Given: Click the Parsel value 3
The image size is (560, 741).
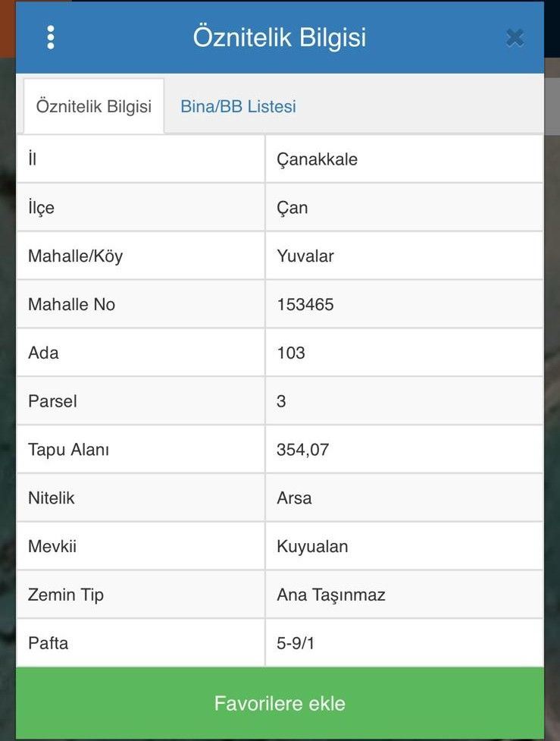Looking at the screenshot, I should coord(282,401).
